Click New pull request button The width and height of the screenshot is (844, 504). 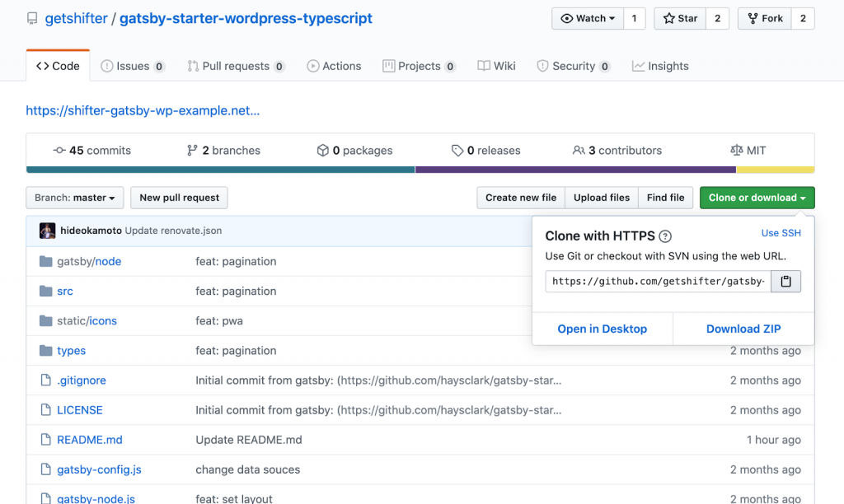(x=179, y=198)
